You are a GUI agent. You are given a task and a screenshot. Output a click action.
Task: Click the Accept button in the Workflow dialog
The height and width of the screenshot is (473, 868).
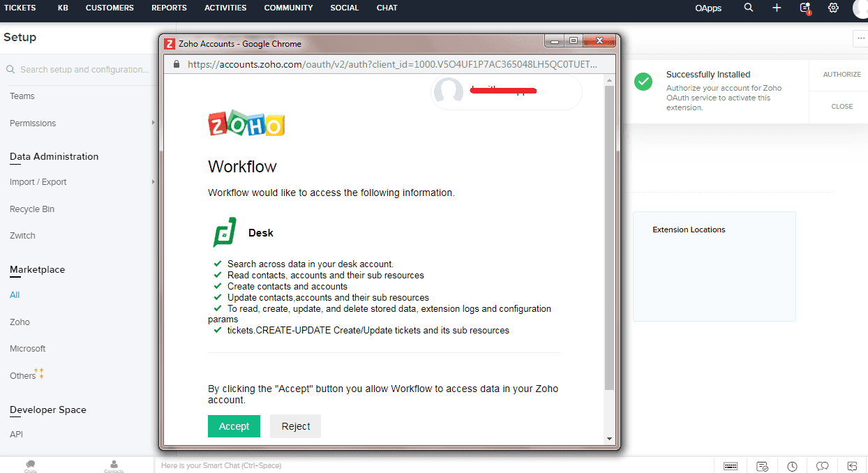pyautogui.click(x=234, y=426)
